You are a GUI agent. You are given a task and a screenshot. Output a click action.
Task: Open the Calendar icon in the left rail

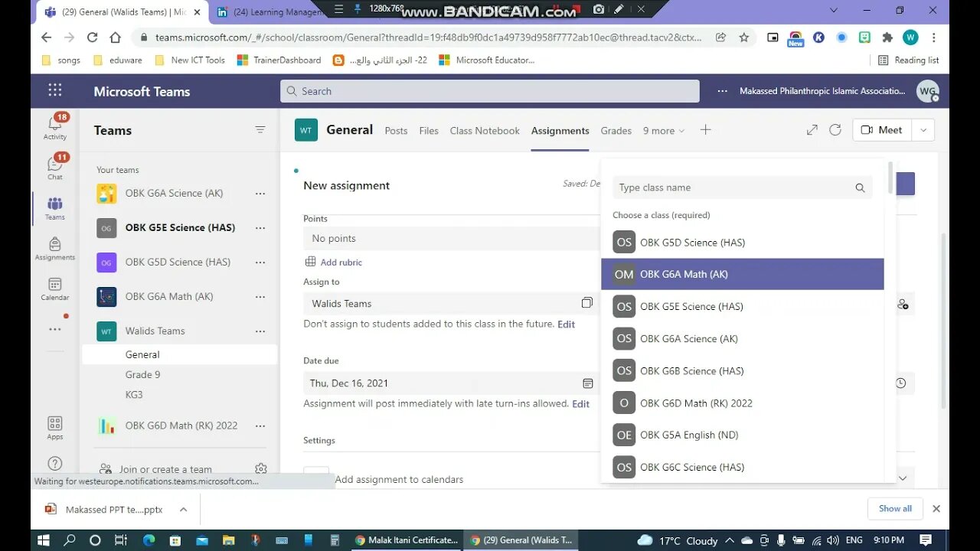55,289
